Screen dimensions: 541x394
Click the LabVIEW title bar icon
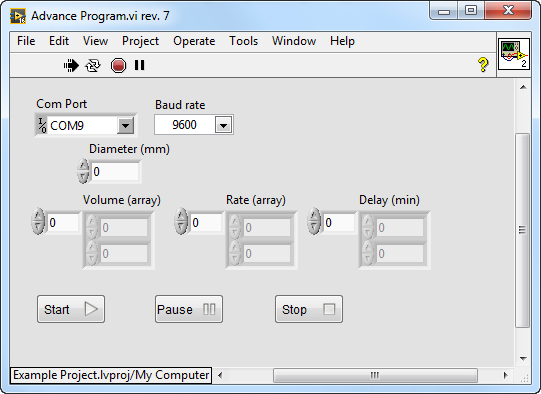(18, 16)
